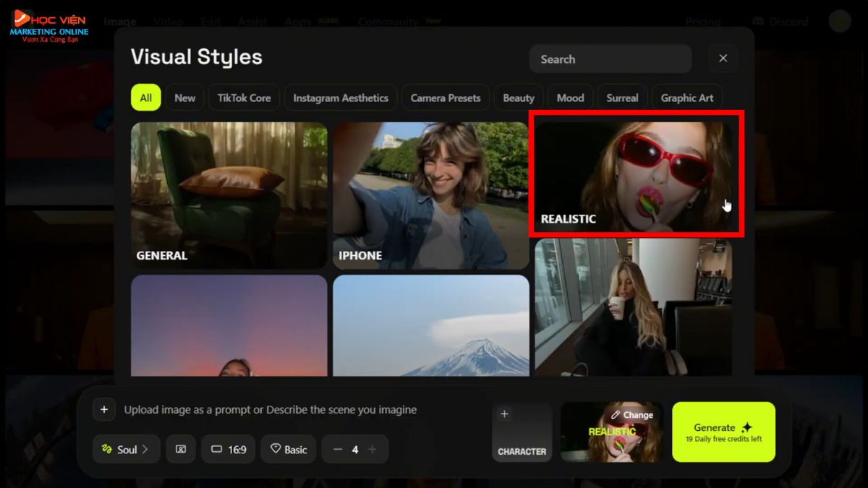
Task: Increase image count with plus icon
Action: click(x=373, y=449)
